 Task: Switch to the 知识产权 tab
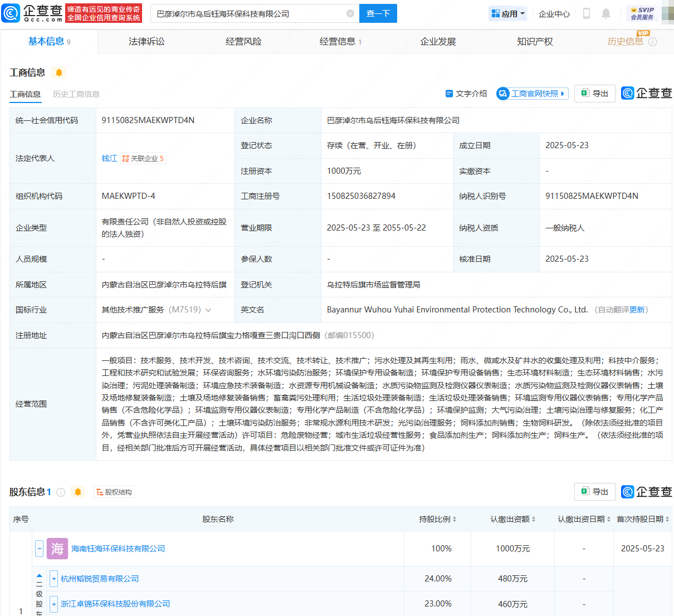(535, 42)
